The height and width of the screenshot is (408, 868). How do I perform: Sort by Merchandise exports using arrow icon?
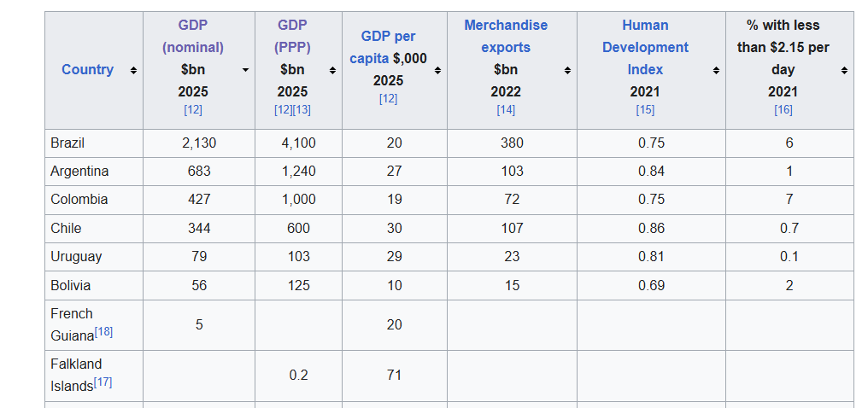point(567,70)
